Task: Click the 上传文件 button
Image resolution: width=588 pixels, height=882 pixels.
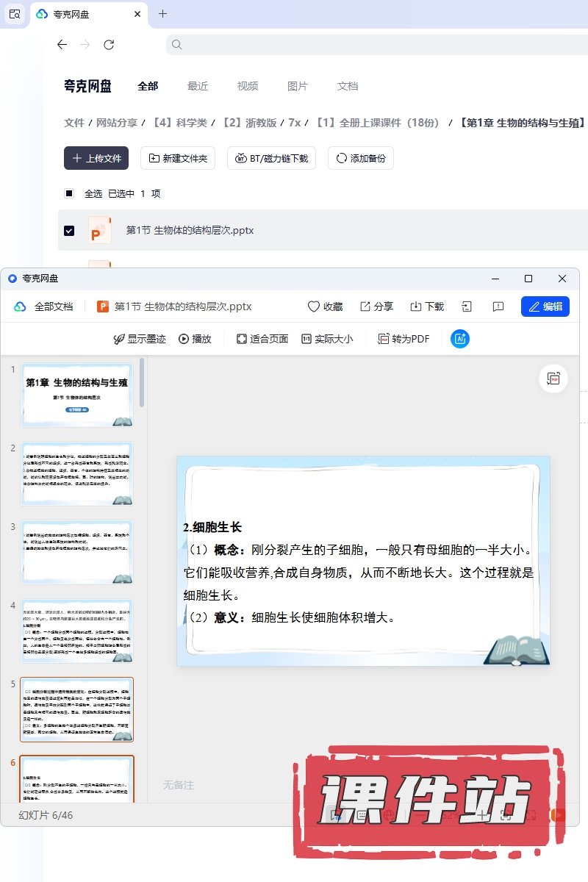Action: coord(96,158)
